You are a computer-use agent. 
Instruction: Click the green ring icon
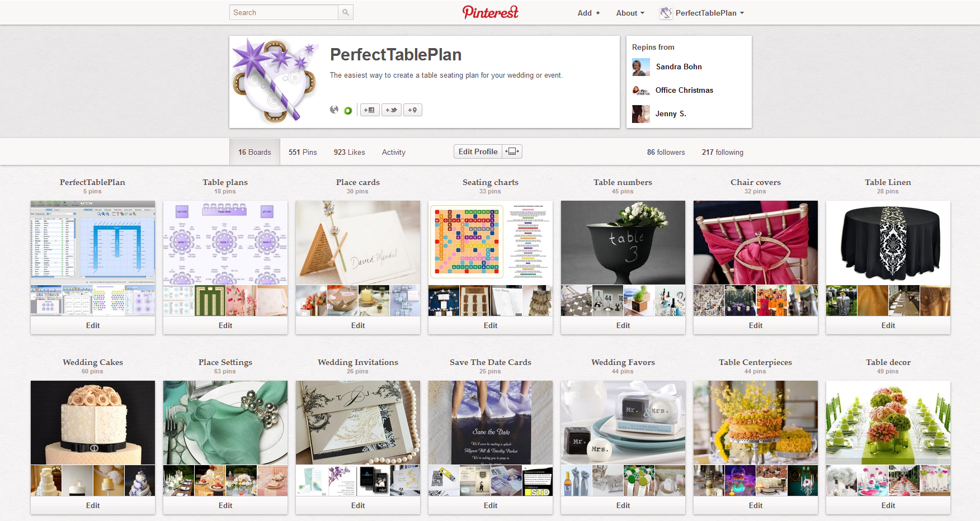pos(348,111)
